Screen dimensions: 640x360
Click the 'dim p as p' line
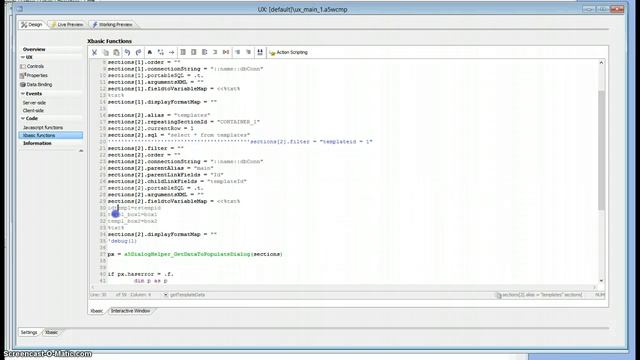151,281
